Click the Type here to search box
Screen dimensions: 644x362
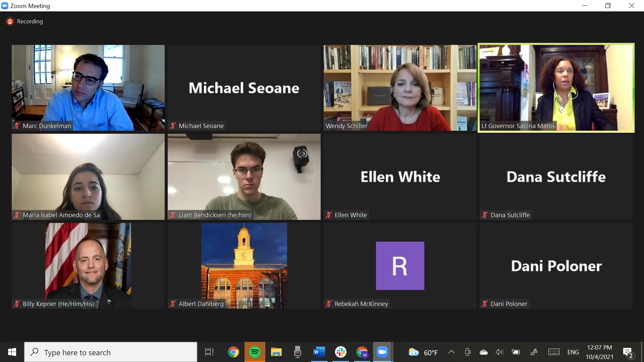(111, 352)
